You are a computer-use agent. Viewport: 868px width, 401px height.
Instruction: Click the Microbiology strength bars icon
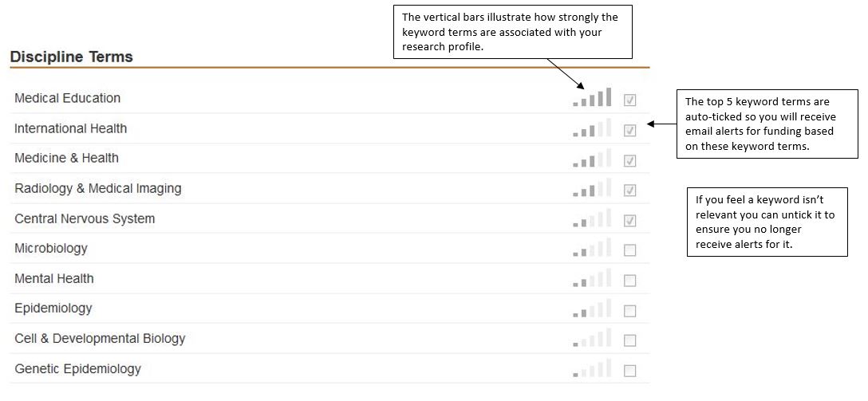click(592, 249)
